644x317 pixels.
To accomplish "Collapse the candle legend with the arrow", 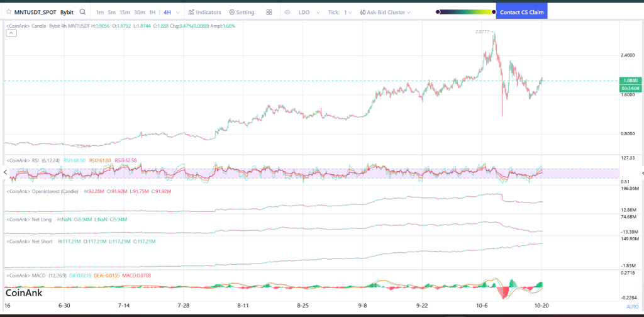I will (x=12, y=33).
